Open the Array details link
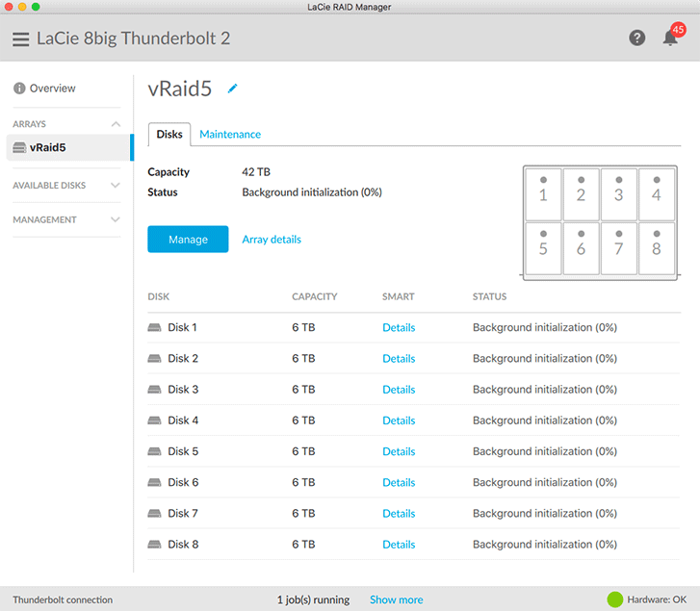 (272, 240)
